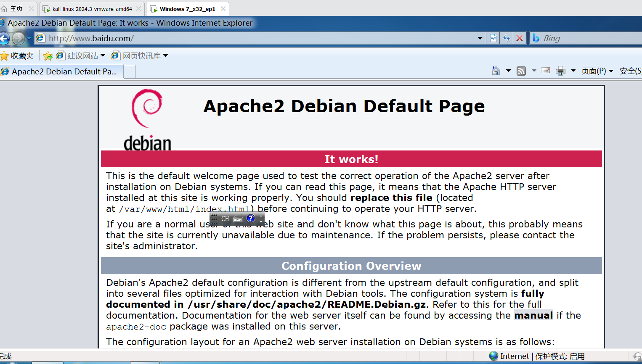Click the "Configuration Overview" section heading
This screenshot has width=642, height=364.
point(351,266)
